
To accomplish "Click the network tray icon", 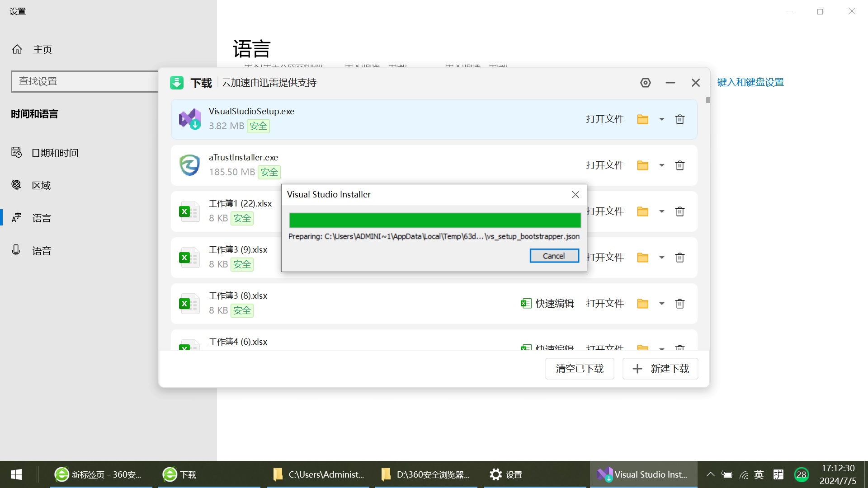I will [x=744, y=474].
